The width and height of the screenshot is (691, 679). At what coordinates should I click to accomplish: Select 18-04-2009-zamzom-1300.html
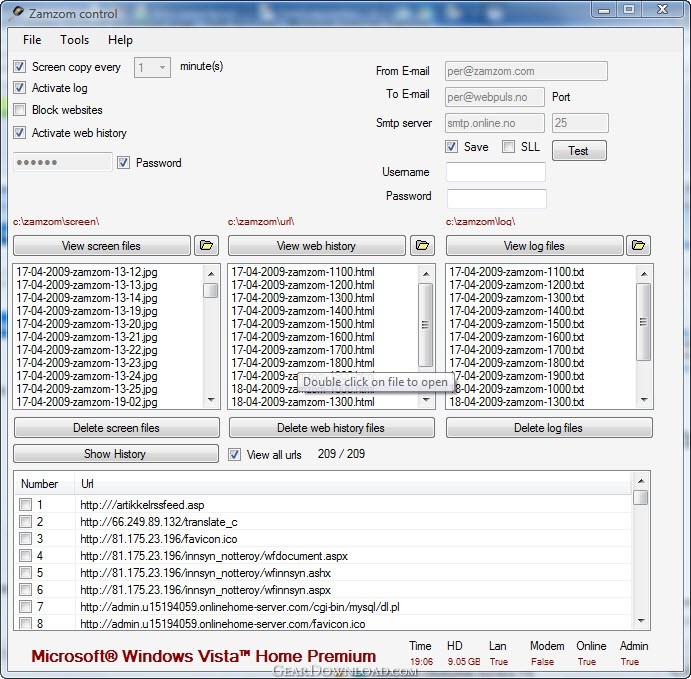303,402
